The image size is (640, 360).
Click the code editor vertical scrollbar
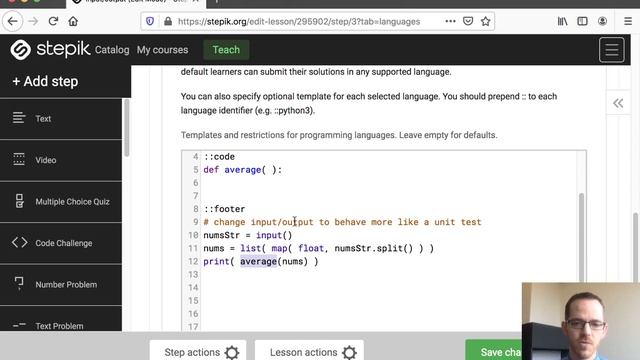[581, 237]
